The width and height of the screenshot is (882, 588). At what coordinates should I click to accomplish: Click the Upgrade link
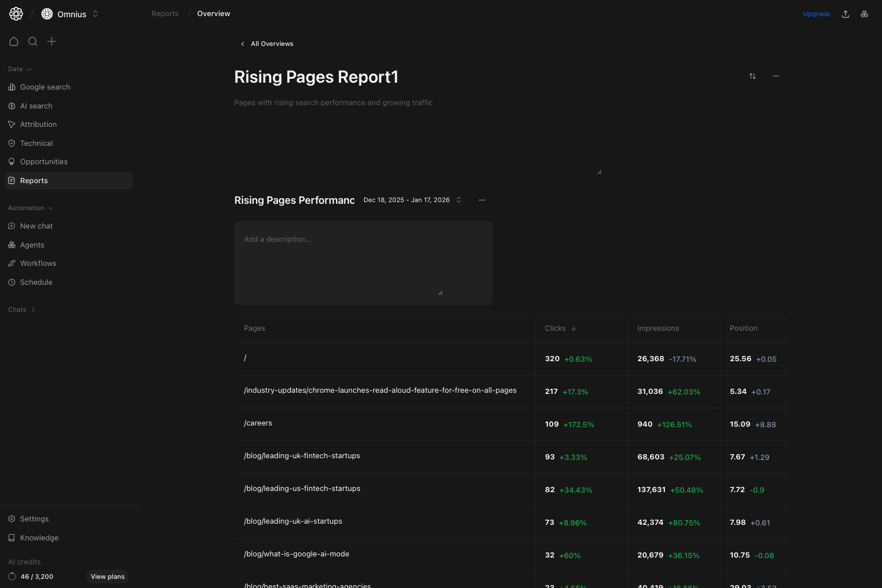816,14
